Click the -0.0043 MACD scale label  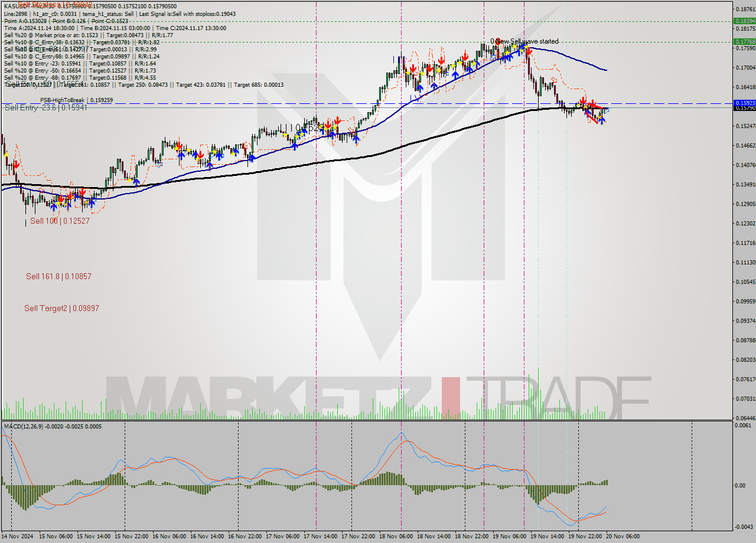tap(744, 526)
